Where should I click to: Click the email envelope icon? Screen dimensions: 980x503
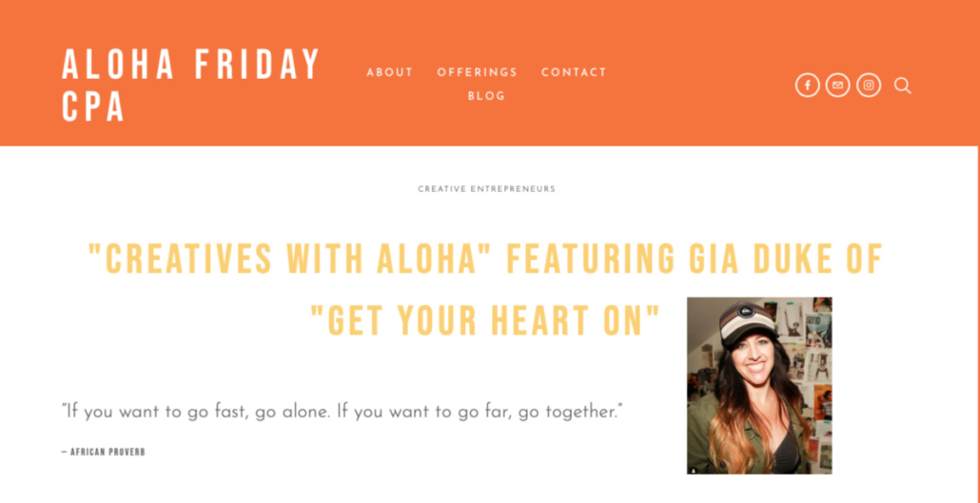[837, 86]
